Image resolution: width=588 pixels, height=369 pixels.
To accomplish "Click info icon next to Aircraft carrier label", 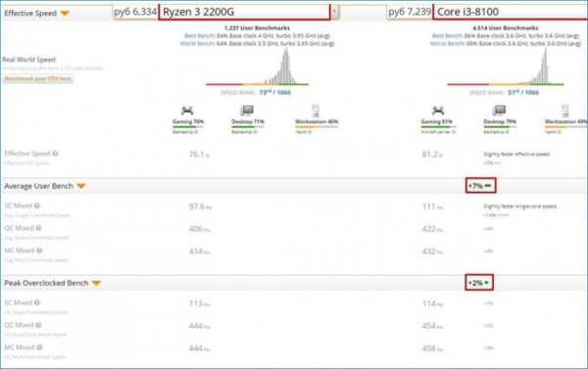I will [x=454, y=132].
